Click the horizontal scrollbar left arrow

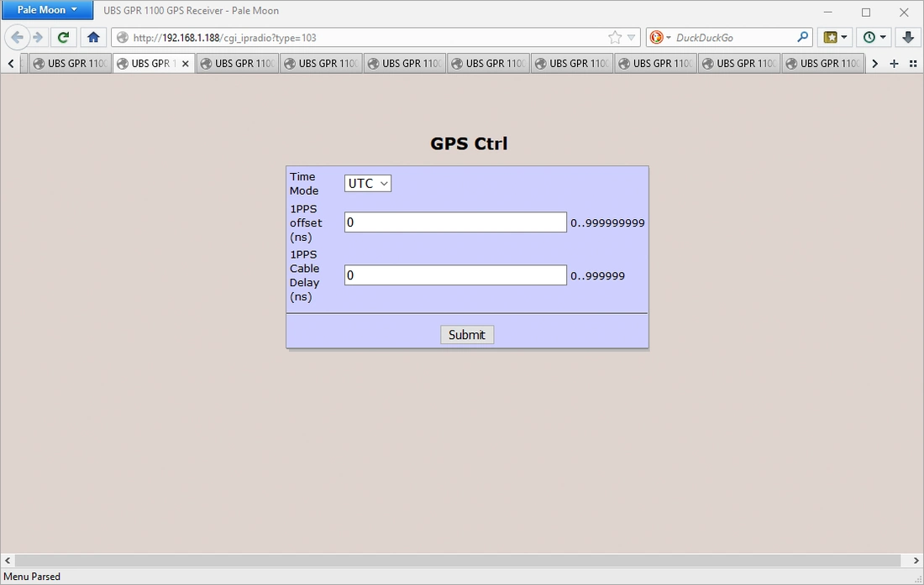tap(8, 561)
